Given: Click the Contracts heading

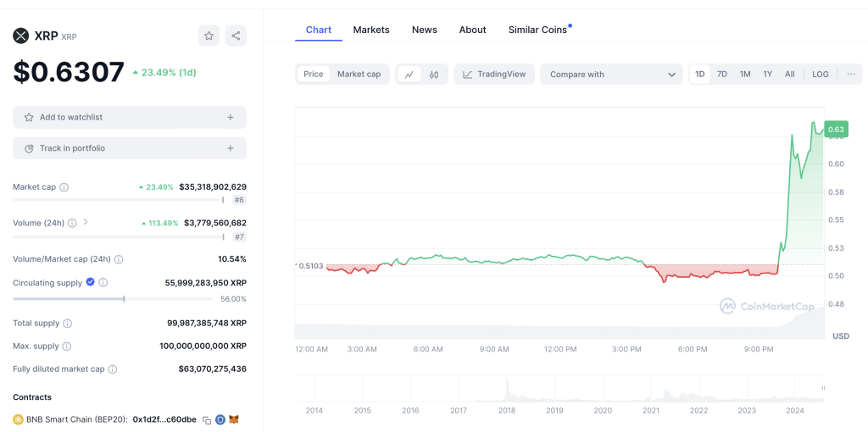Looking at the screenshot, I should [x=32, y=397].
